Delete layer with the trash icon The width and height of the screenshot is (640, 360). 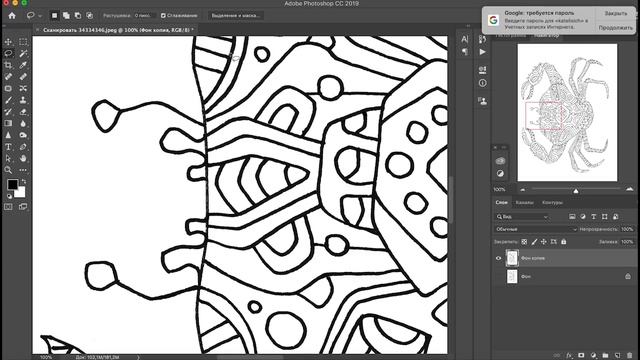(x=629, y=356)
